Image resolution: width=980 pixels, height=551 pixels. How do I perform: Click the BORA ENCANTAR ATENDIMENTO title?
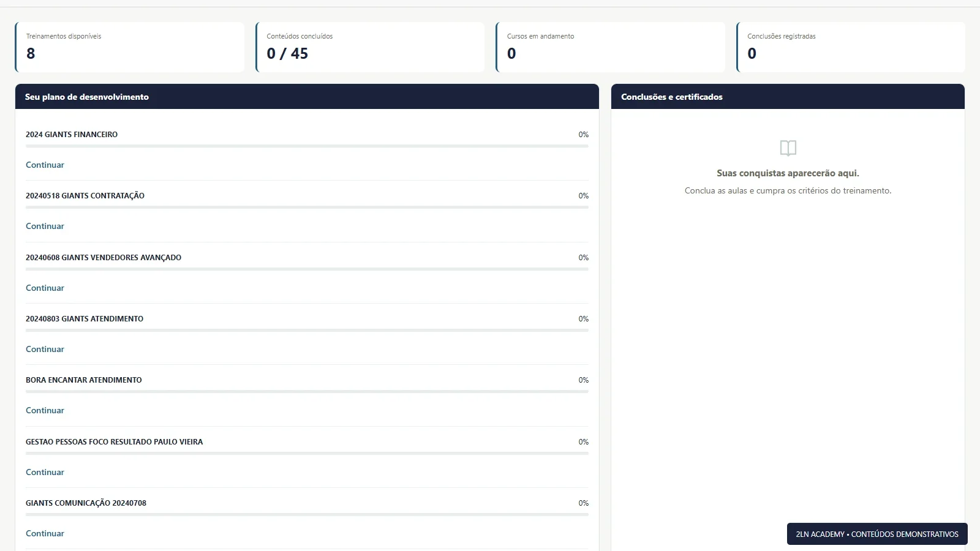pos(84,380)
